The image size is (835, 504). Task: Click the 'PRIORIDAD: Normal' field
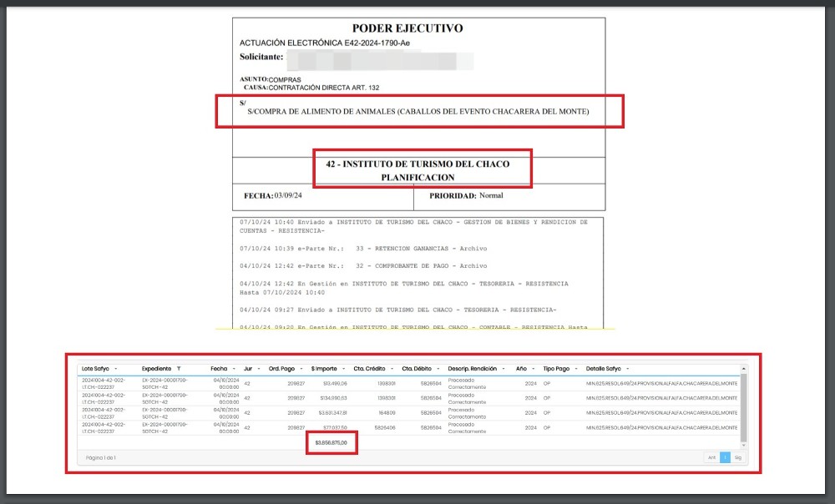(466, 196)
